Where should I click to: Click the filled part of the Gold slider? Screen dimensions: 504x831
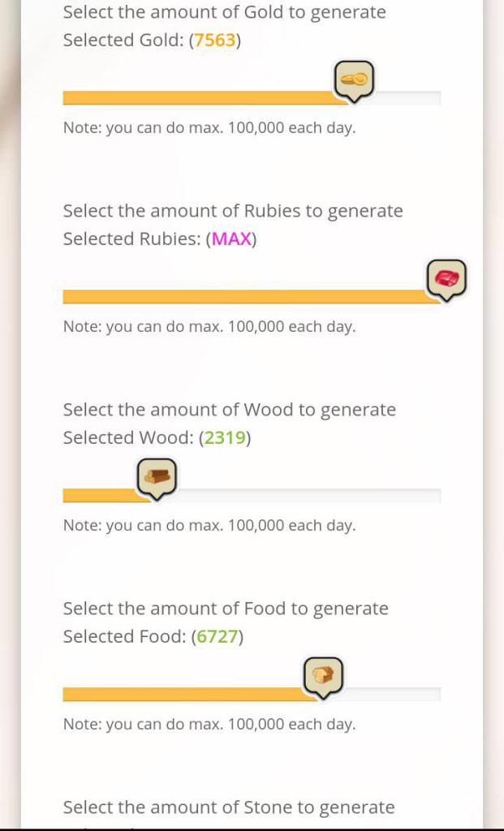pos(195,98)
